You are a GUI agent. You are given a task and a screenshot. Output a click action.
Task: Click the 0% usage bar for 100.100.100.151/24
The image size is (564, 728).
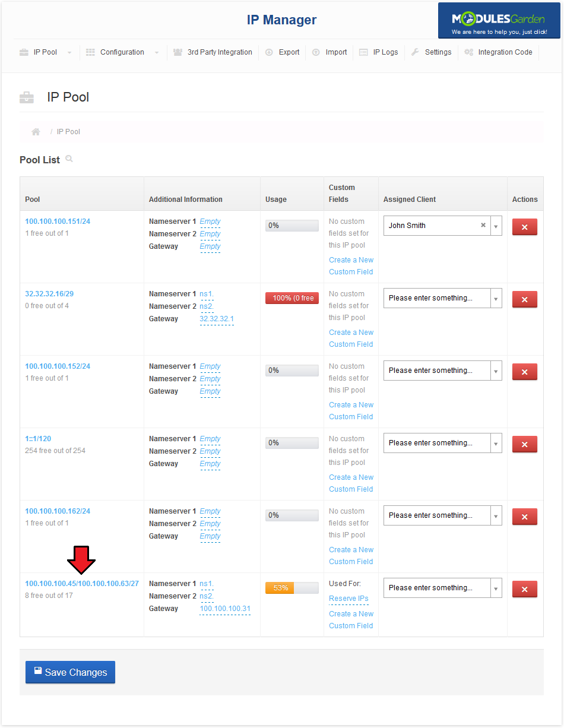292,226
